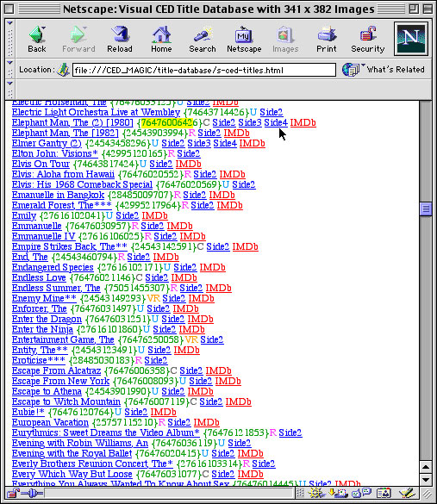Open IMDb link for Enforcer, The
Viewport: 437px width, 504px height.
click(186, 308)
